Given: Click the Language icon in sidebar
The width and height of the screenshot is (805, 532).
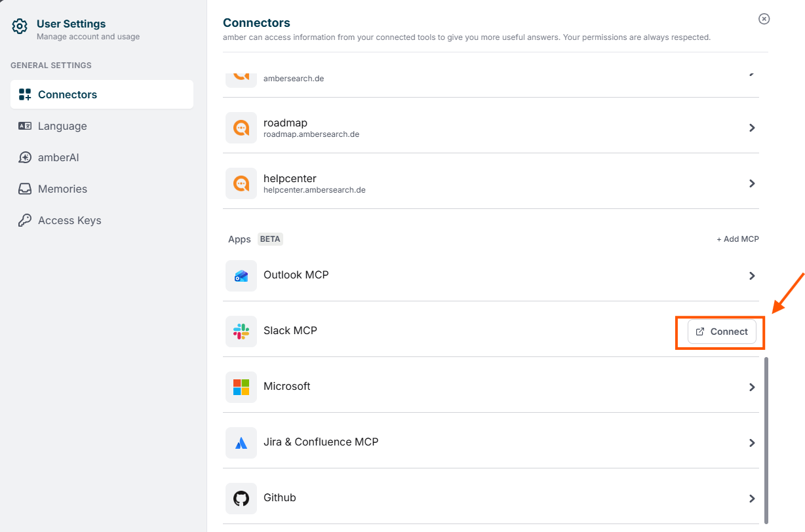Looking at the screenshot, I should (x=25, y=126).
